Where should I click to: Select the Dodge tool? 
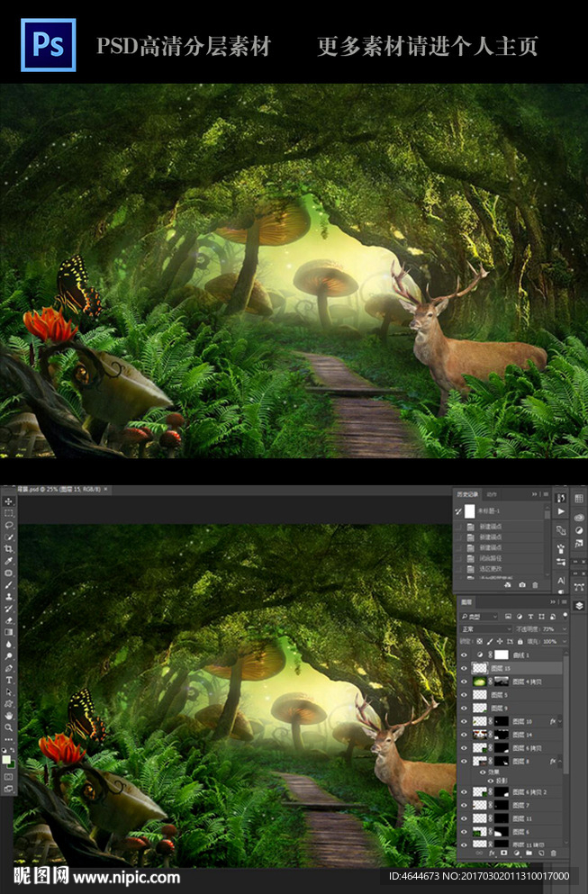point(9,656)
